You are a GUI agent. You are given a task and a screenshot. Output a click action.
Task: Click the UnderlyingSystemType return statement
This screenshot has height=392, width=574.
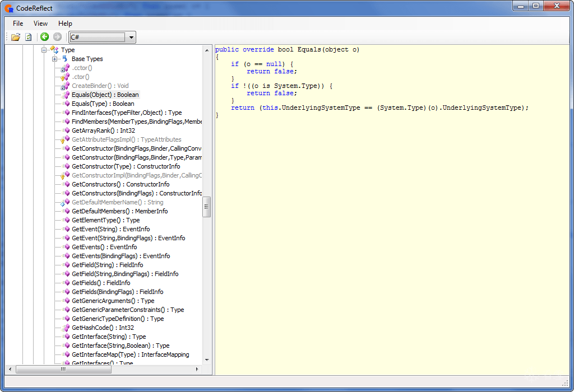tap(379, 108)
